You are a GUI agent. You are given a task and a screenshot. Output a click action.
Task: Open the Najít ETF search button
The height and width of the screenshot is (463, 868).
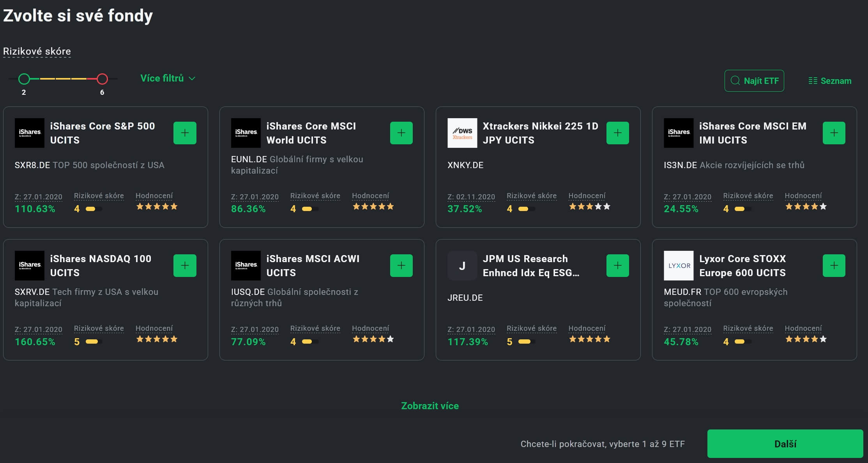pyautogui.click(x=754, y=81)
